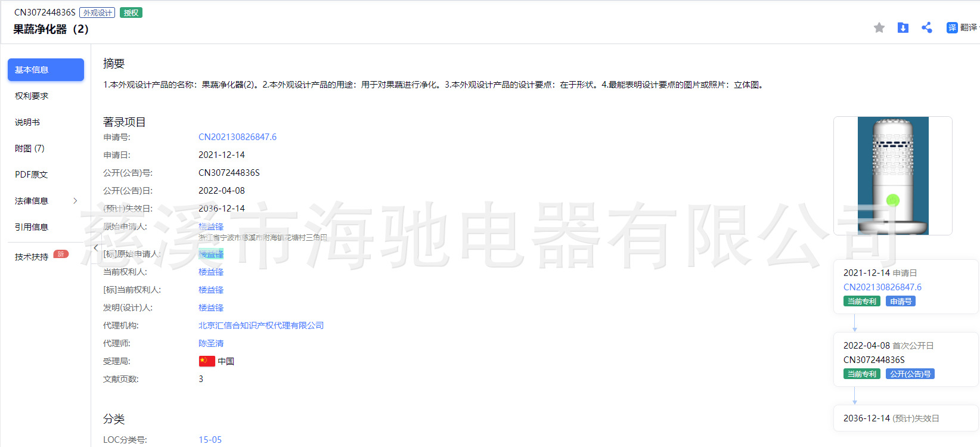
Task: Click timeline number CN307244836S
Action: click(874, 360)
